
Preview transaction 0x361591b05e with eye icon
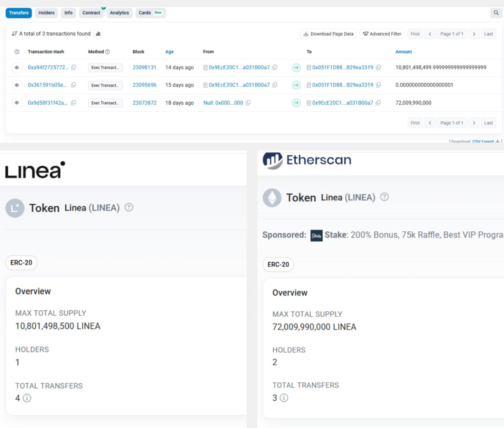coord(17,85)
